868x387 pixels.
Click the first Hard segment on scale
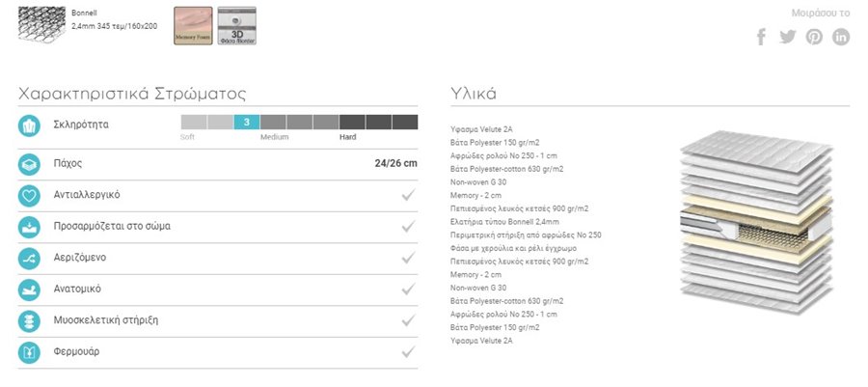click(352, 122)
